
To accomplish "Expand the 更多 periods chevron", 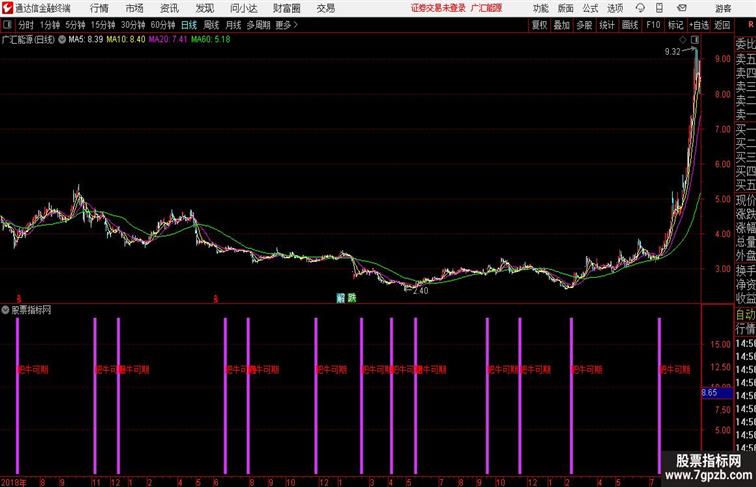I will 287,25.
